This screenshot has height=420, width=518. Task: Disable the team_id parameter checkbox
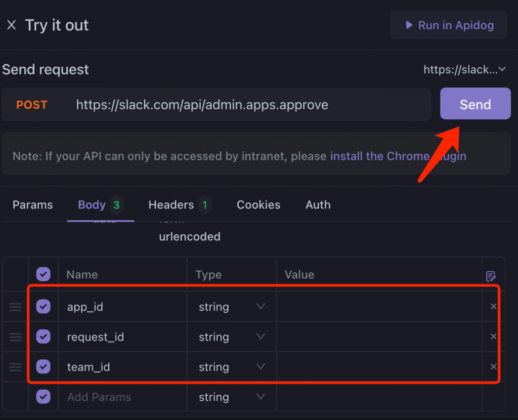click(x=44, y=367)
